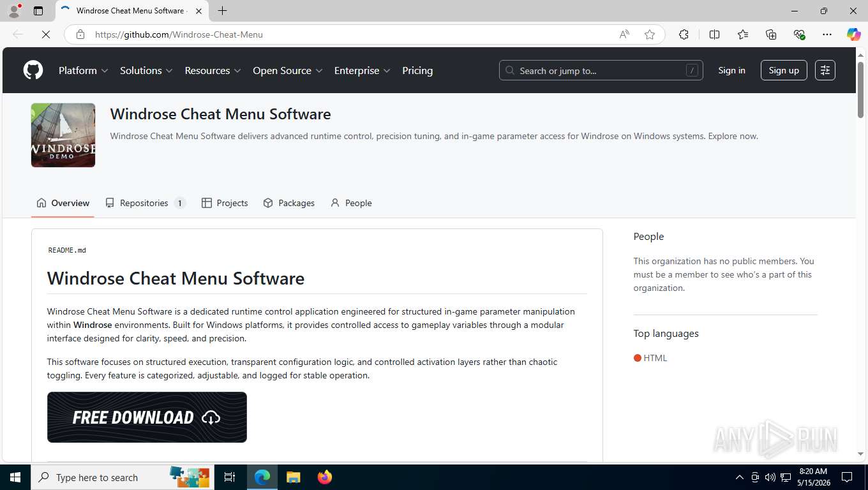The width and height of the screenshot is (868, 490).
Task: Switch to the Projects tab
Action: [225, 203]
